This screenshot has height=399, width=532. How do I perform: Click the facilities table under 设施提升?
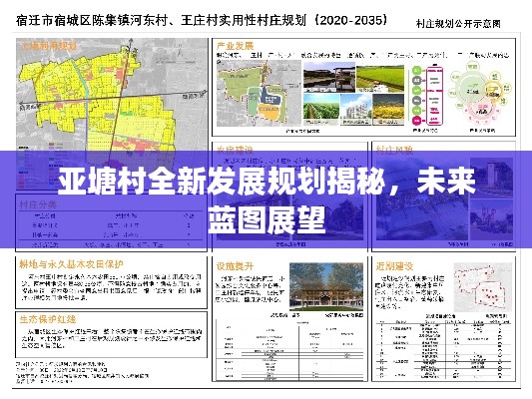click(x=290, y=349)
